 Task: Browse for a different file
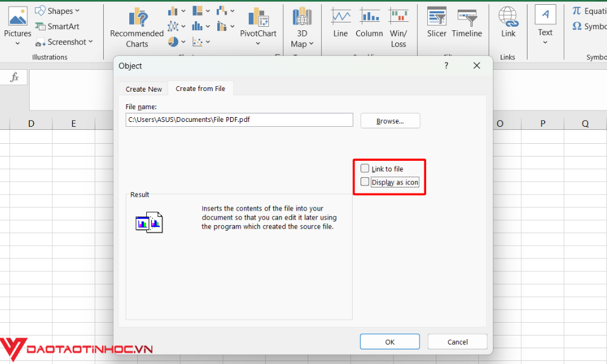coord(390,120)
